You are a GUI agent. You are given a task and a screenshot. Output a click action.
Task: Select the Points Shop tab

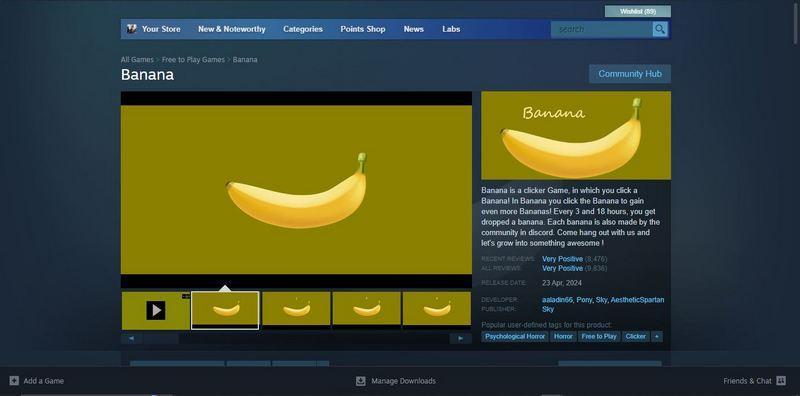(x=363, y=29)
